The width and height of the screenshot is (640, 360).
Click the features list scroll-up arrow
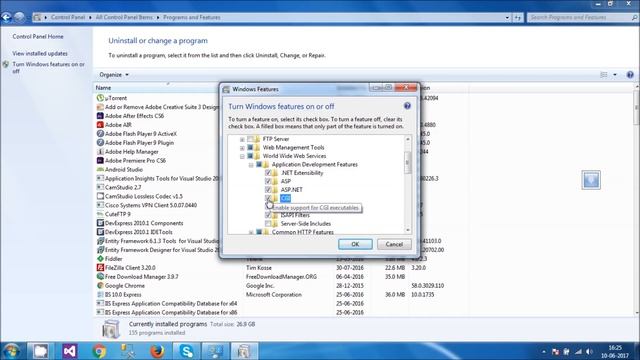click(x=407, y=139)
